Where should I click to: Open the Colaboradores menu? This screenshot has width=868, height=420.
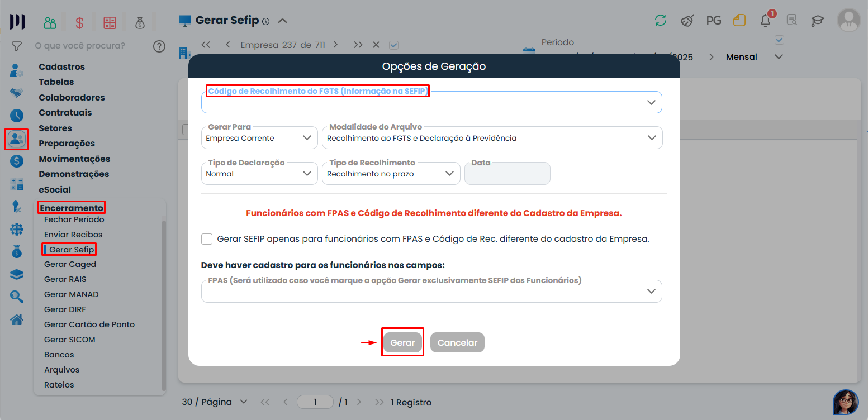pos(72,98)
